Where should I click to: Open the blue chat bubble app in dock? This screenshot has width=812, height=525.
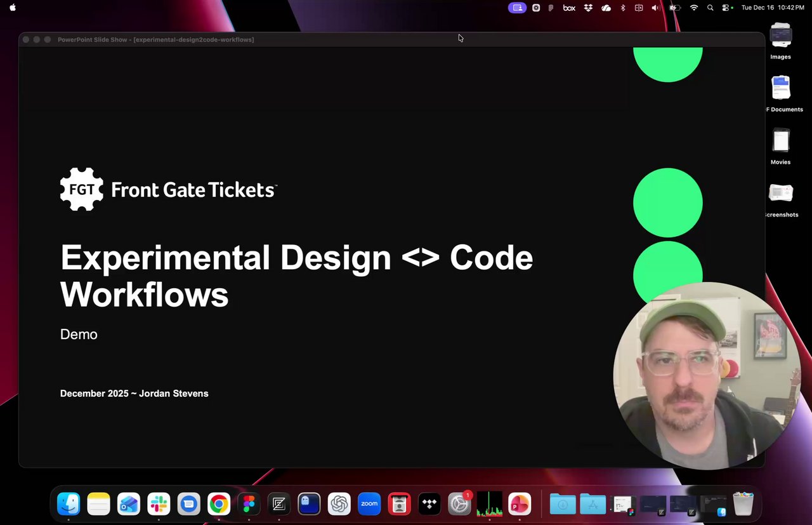click(x=188, y=504)
